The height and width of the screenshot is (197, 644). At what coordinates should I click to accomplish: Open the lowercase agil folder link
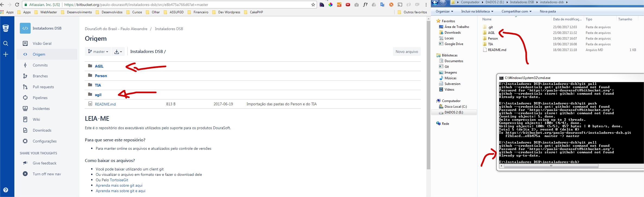98,95
